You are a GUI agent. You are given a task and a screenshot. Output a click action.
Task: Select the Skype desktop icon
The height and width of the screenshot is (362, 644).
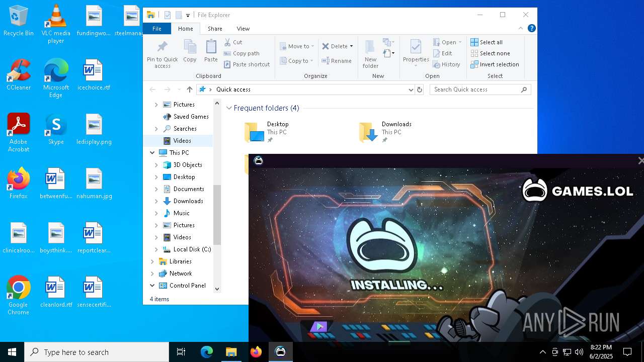[56, 129]
